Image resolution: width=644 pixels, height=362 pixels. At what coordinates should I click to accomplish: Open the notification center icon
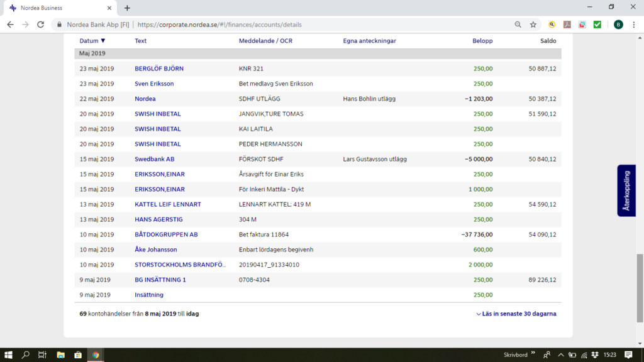coord(628,355)
